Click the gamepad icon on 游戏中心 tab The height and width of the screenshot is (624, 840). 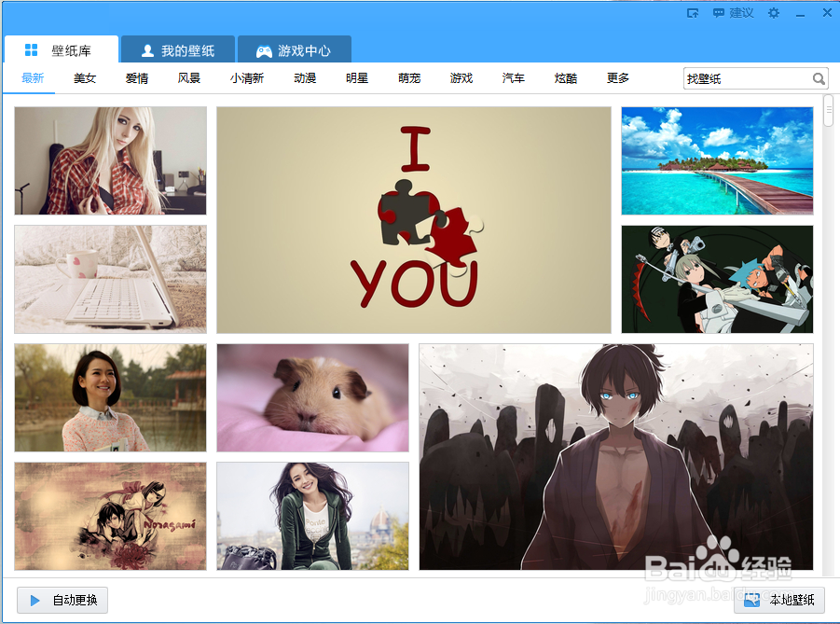(x=266, y=49)
